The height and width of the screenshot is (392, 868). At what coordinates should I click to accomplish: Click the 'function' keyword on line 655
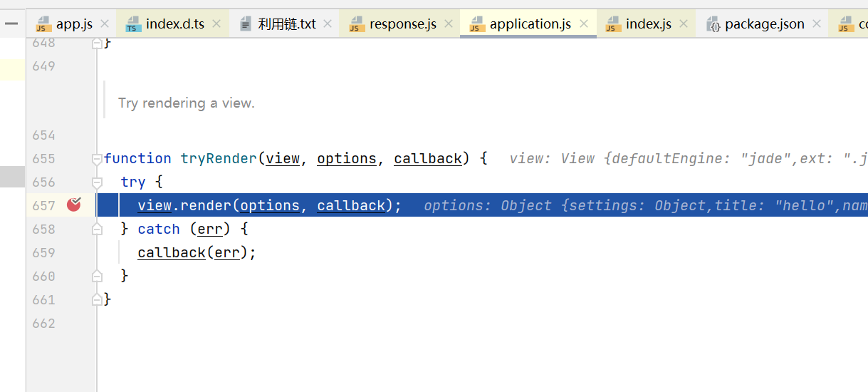[x=137, y=158]
